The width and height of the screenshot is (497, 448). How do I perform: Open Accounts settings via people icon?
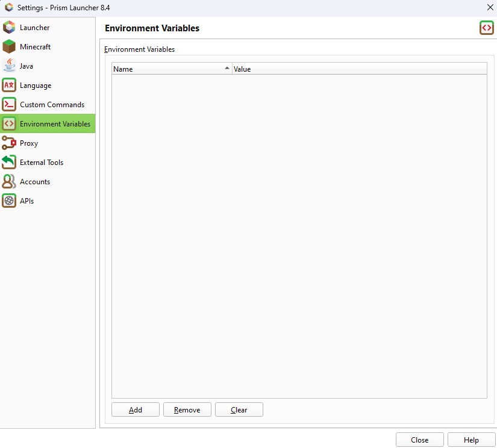tap(10, 181)
